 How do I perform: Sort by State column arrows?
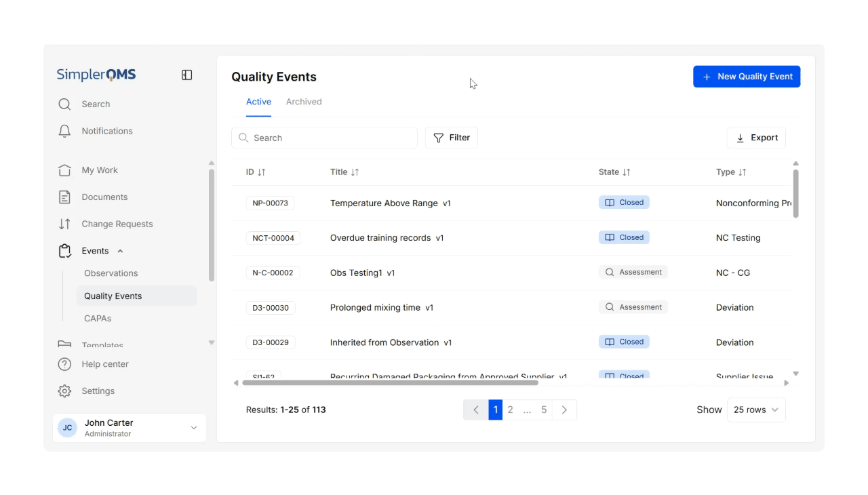[x=627, y=172]
